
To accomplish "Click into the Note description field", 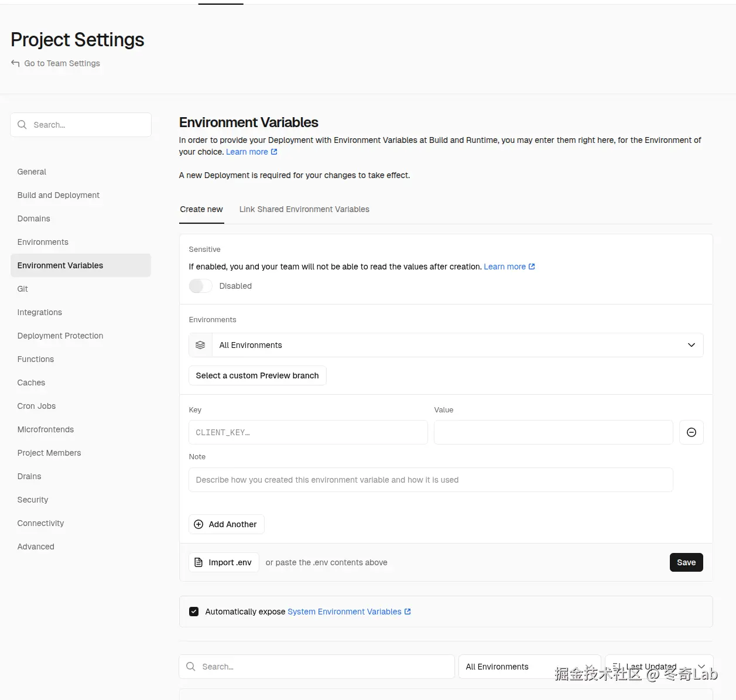I will [x=430, y=480].
